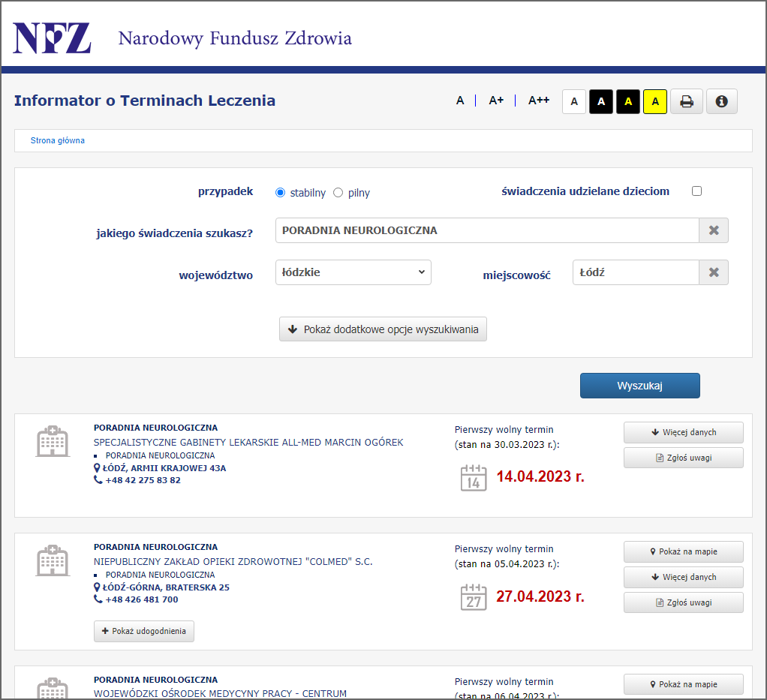Screen dimensions: 767x700
Task: Select pilny case radio button
Action: pyautogui.click(x=338, y=193)
